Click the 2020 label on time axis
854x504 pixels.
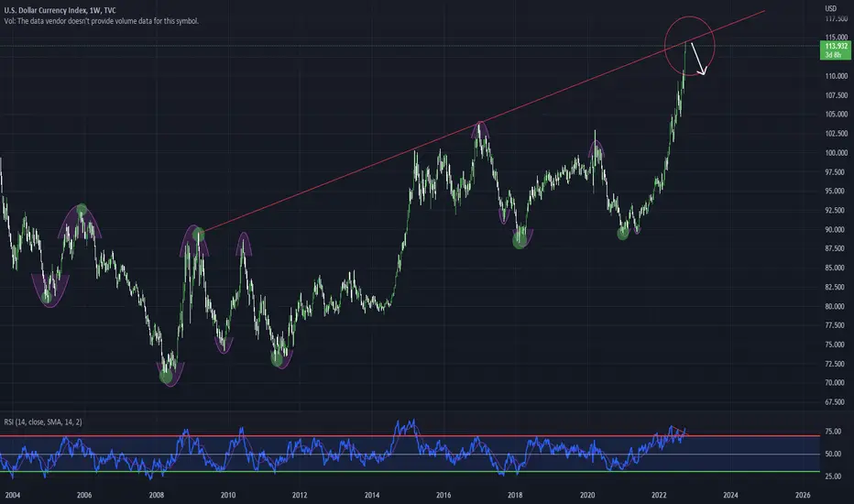(x=587, y=495)
